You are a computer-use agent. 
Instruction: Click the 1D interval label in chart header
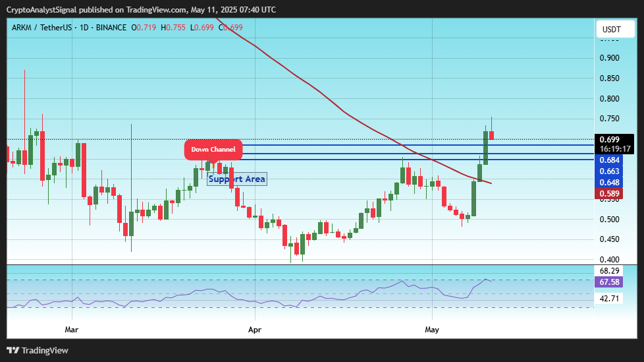point(84,28)
